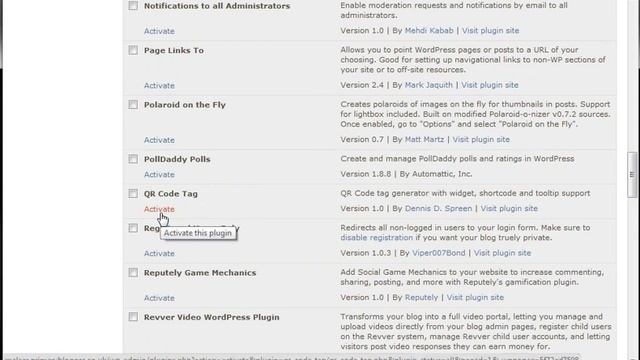Viewport: 640px width, 360px height.
Task: Select the Reputely Game Mechanics title
Action: (x=200, y=273)
